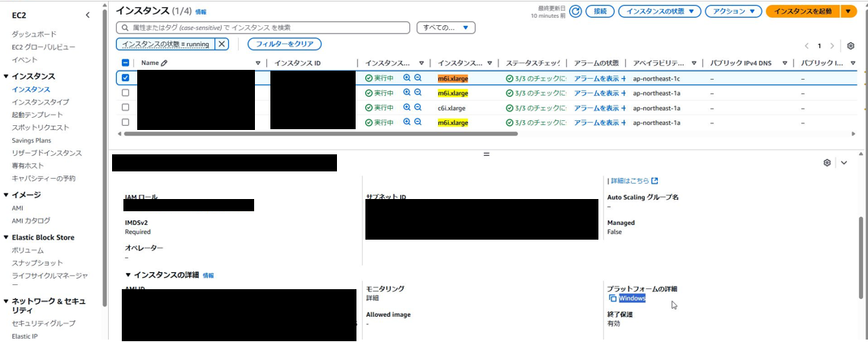Zoom-out filter icon on c6i.xlarge row
Screen dimensions: 868x342
(x=418, y=107)
